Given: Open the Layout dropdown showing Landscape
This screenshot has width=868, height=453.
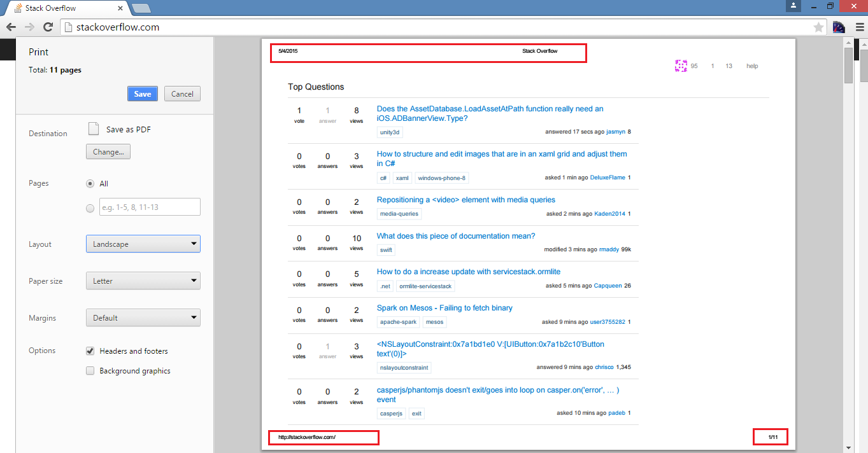Looking at the screenshot, I should [143, 244].
